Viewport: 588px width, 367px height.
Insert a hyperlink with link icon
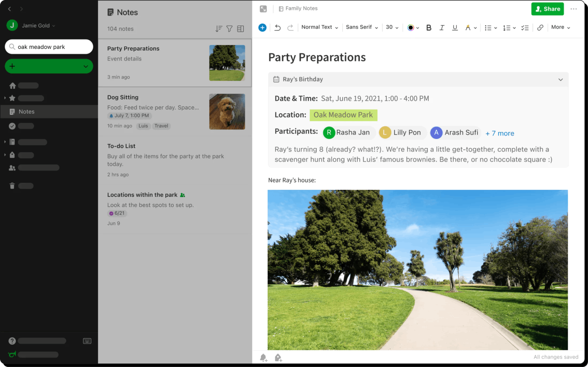540,28
